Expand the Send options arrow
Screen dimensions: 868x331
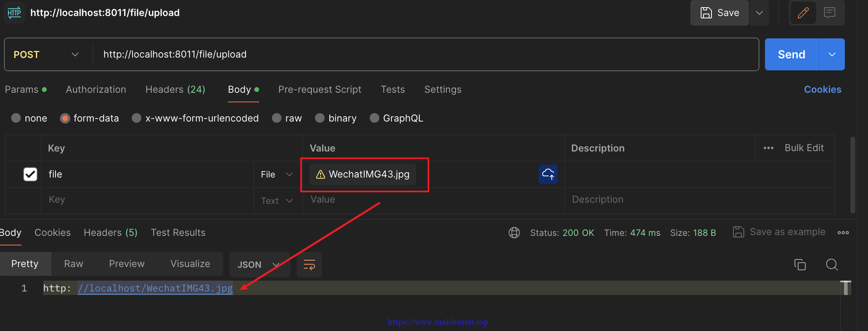pyautogui.click(x=832, y=54)
